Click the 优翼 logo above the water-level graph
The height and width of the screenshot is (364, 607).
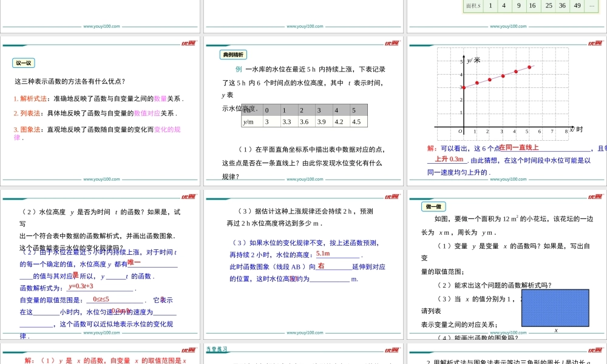click(x=595, y=43)
